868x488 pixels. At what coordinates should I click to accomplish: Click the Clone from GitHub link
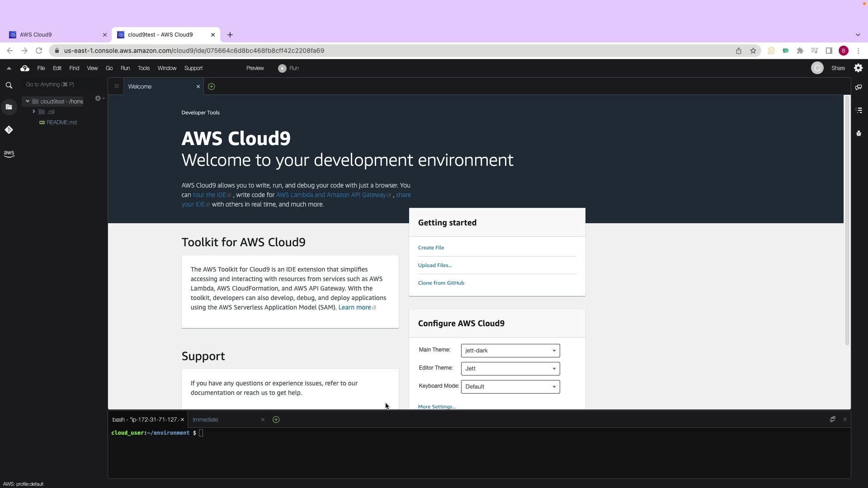click(441, 283)
